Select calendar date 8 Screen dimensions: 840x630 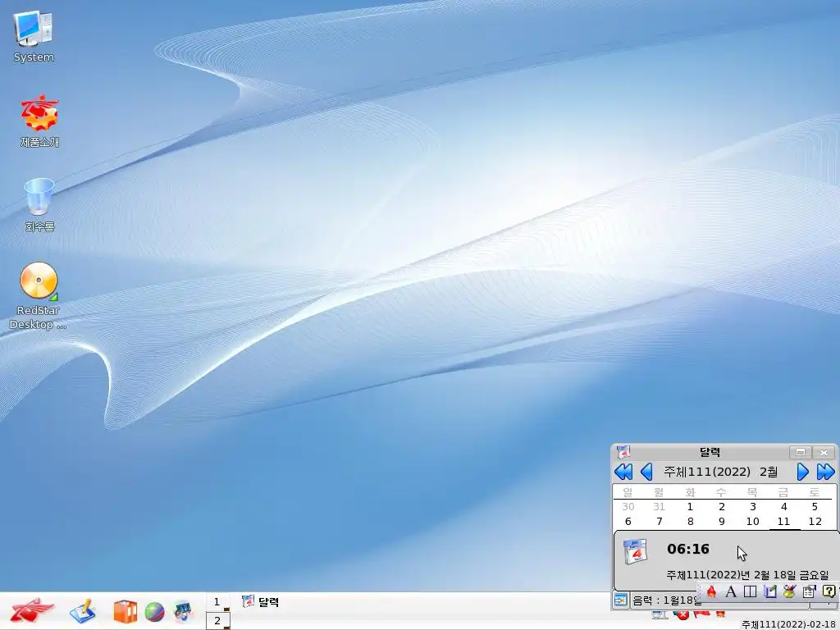pos(690,522)
